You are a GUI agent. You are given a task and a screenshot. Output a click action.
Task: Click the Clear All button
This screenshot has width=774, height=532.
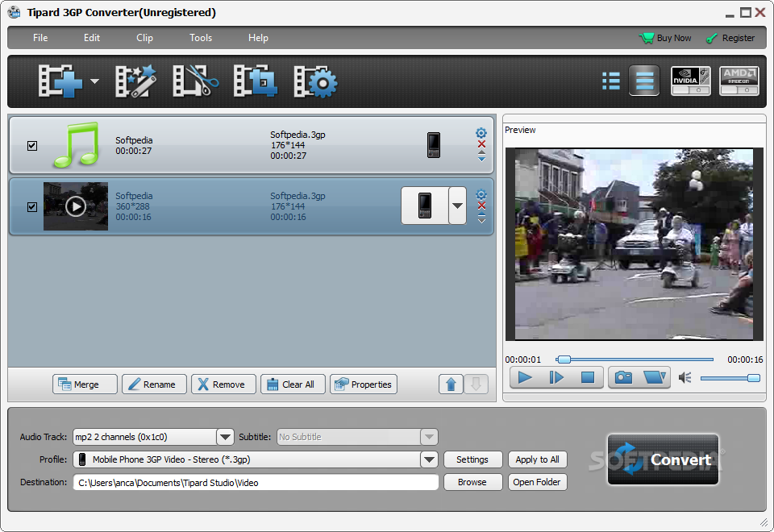click(293, 384)
